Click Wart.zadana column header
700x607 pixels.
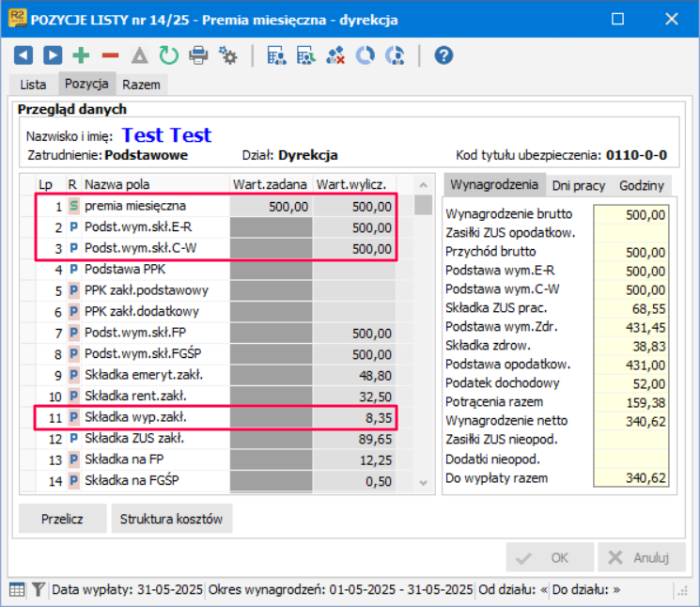270,184
